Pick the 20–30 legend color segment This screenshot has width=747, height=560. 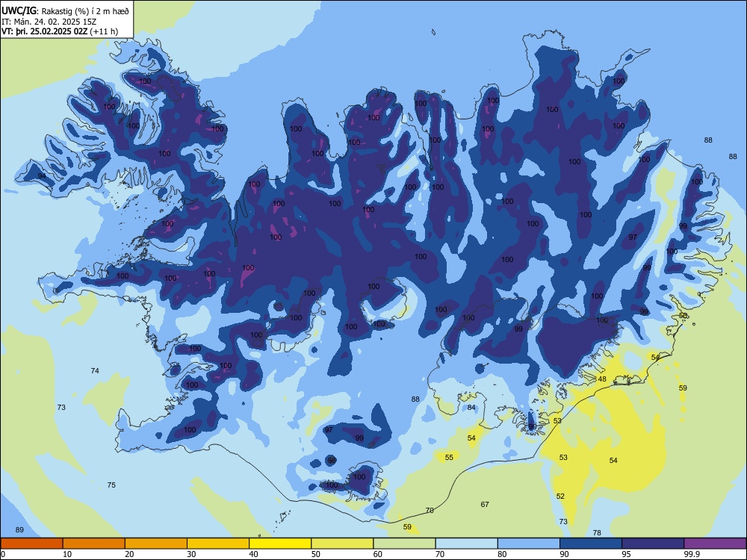click(x=156, y=544)
